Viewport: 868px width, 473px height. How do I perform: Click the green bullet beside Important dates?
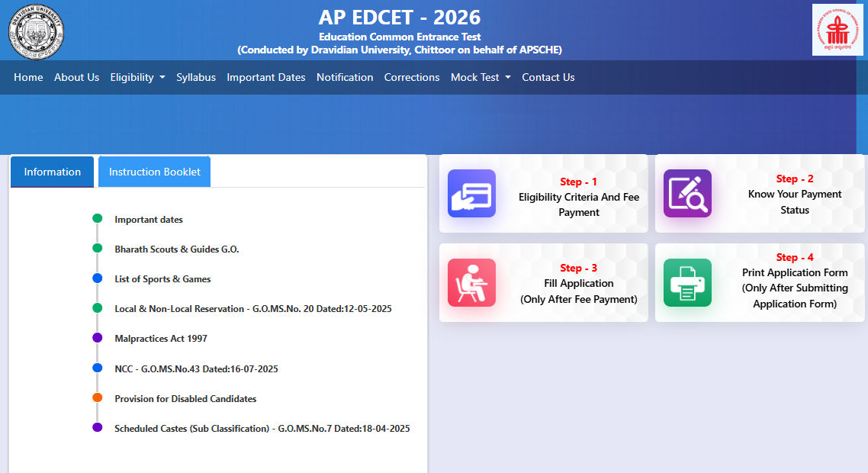pyautogui.click(x=98, y=218)
